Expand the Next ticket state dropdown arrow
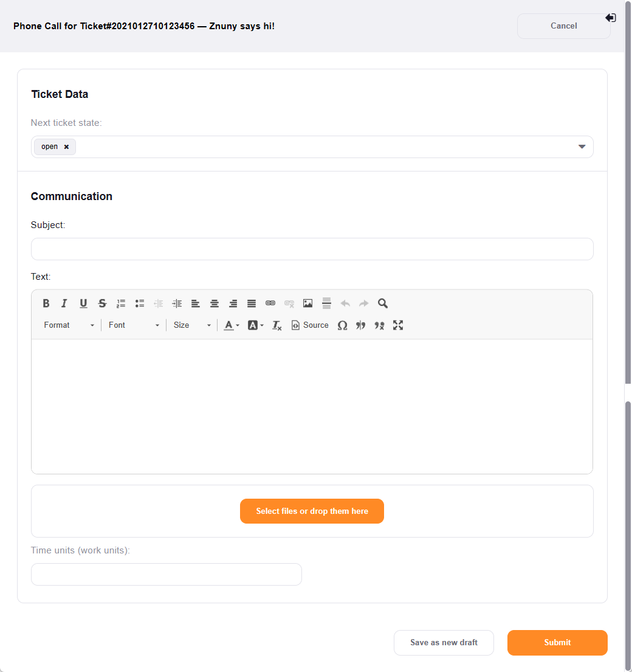This screenshot has width=632, height=672. [582, 147]
